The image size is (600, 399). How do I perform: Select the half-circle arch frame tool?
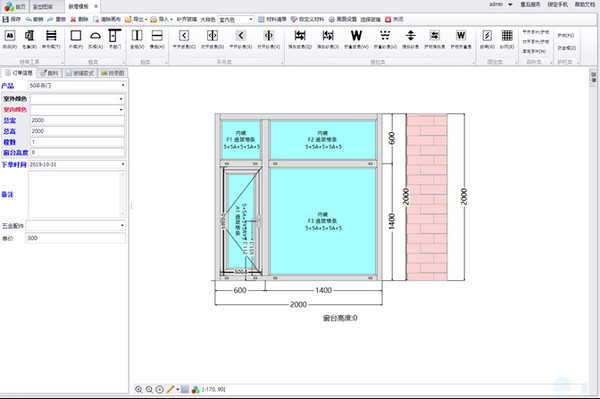coord(95,36)
